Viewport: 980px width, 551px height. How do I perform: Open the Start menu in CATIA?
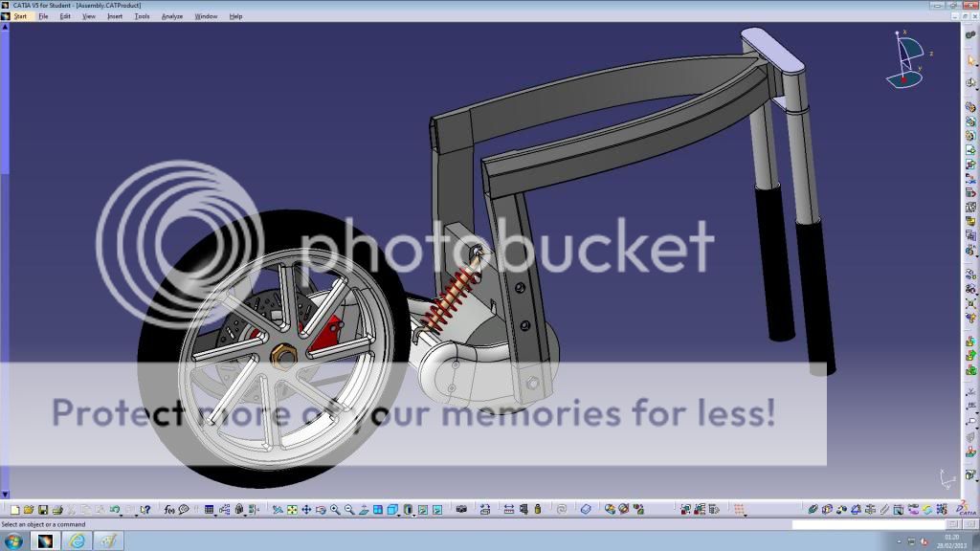pyautogui.click(x=17, y=16)
